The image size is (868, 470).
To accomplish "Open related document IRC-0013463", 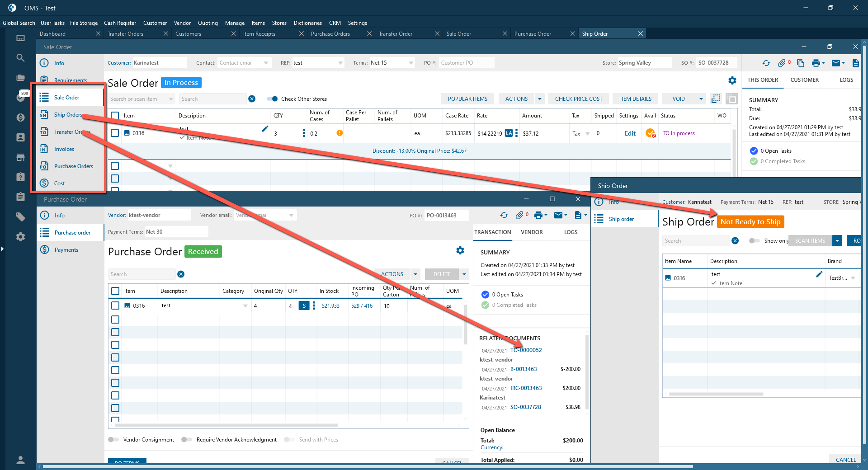I will coord(526,388).
